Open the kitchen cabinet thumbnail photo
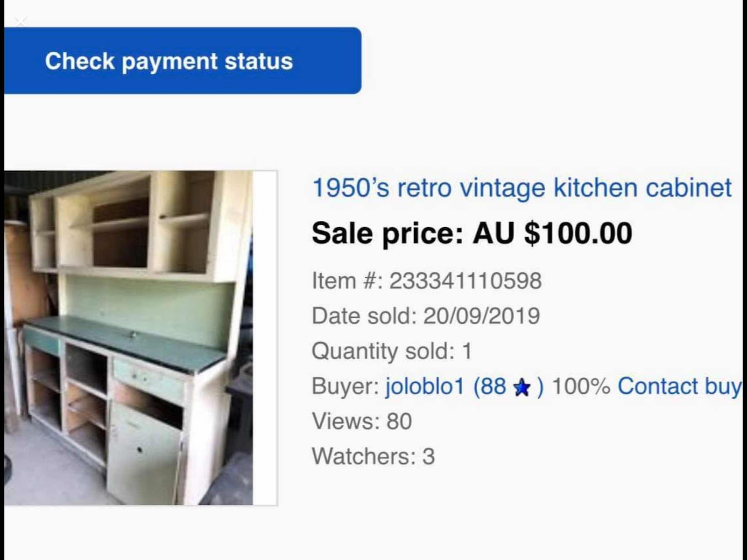Screen dimensions: 747x560 point(129,338)
